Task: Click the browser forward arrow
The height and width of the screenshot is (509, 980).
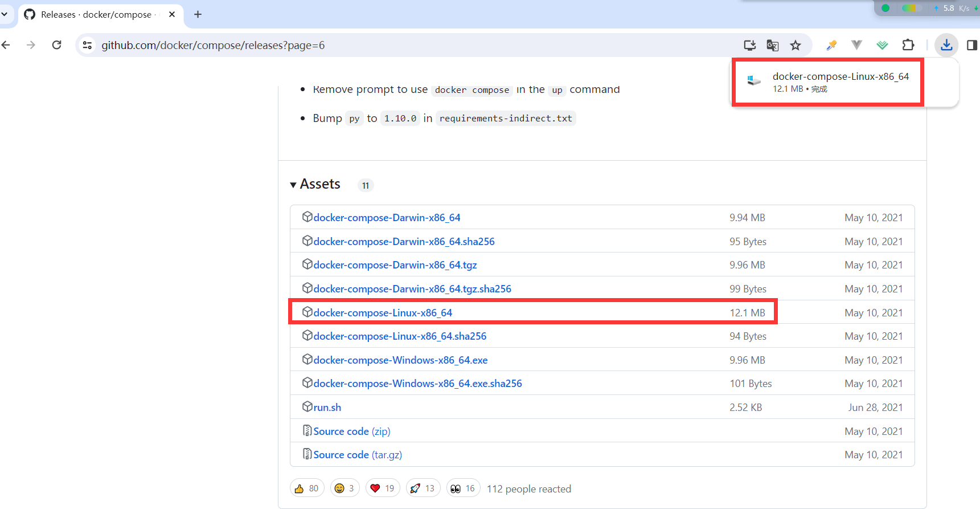Action: [x=31, y=45]
